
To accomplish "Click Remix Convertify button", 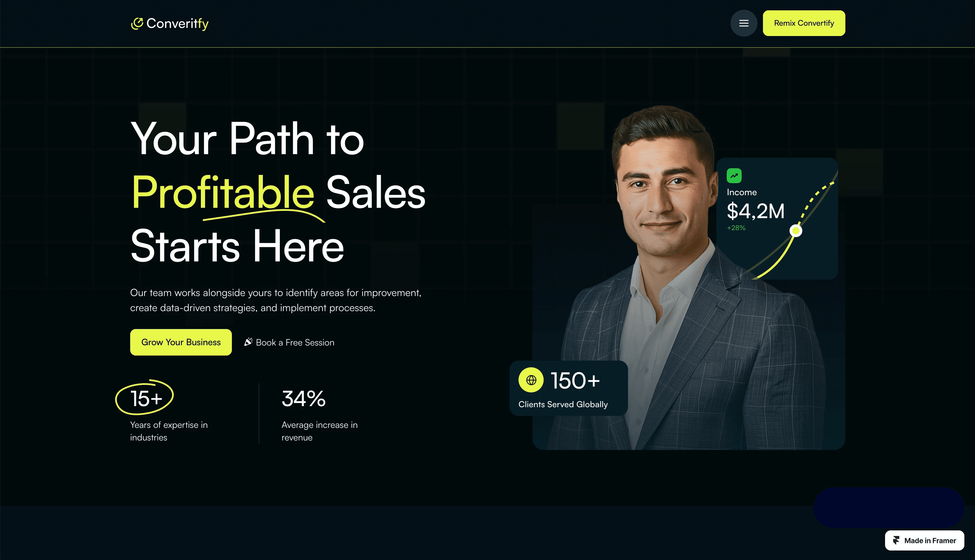I will pyautogui.click(x=804, y=23).
